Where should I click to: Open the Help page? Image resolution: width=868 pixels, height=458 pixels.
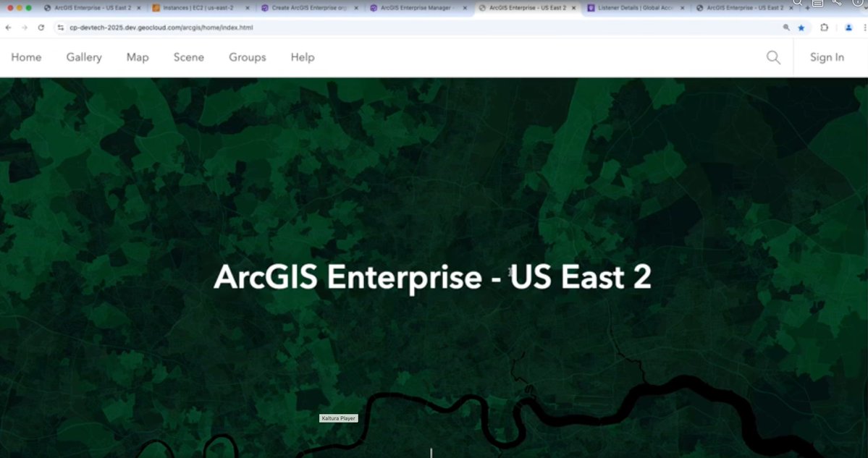click(303, 57)
